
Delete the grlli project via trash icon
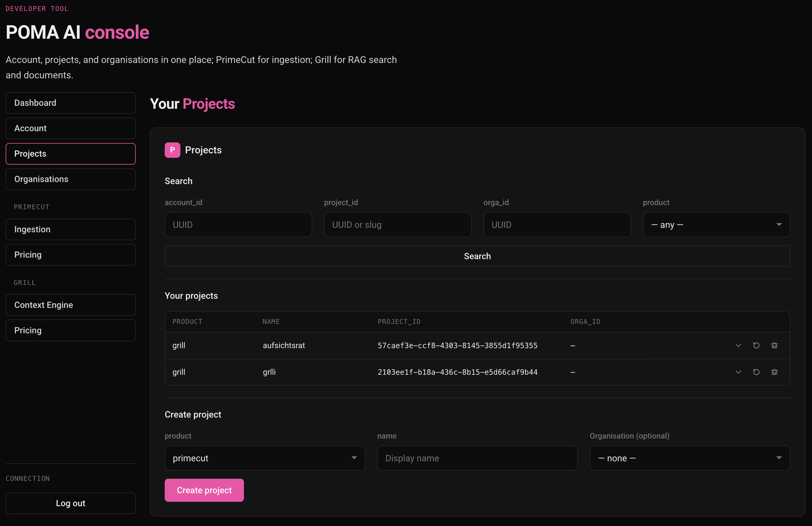(x=774, y=372)
